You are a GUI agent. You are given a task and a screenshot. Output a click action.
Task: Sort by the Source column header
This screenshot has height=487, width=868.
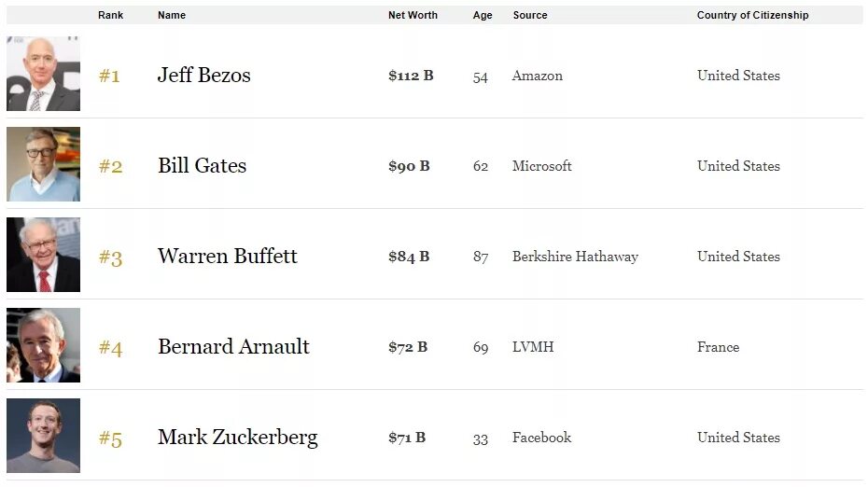[x=530, y=15]
